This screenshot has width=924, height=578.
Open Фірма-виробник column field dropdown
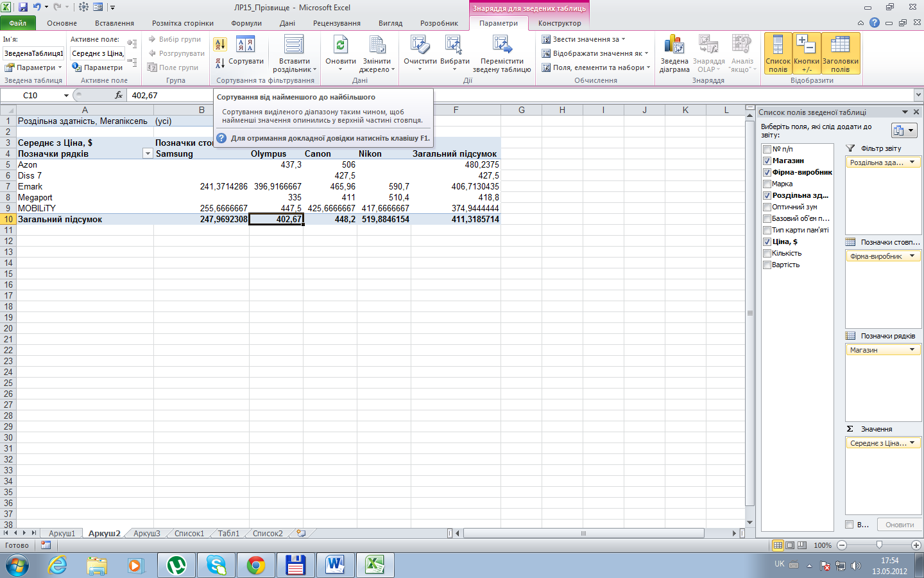pos(912,256)
